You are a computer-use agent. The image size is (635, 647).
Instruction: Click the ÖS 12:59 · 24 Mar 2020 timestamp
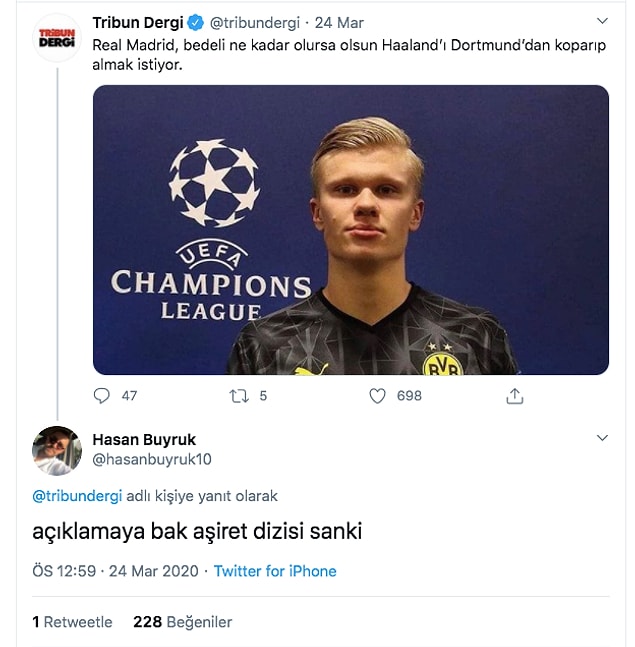[116, 571]
